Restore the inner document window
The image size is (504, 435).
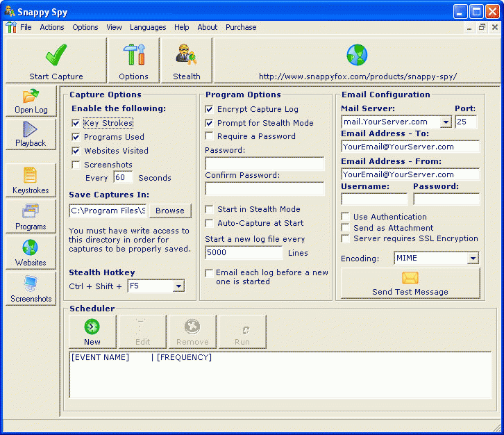pyautogui.click(x=482, y=27)
